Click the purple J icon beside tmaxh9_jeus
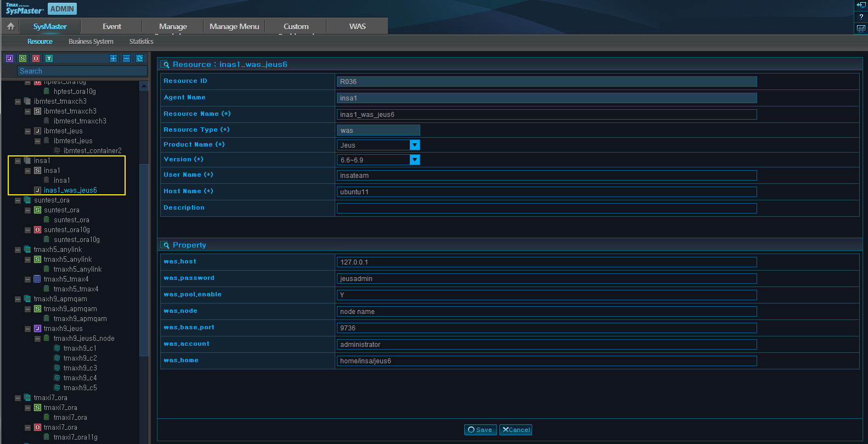Screen dimensions: 868x444 pos(37,328)
